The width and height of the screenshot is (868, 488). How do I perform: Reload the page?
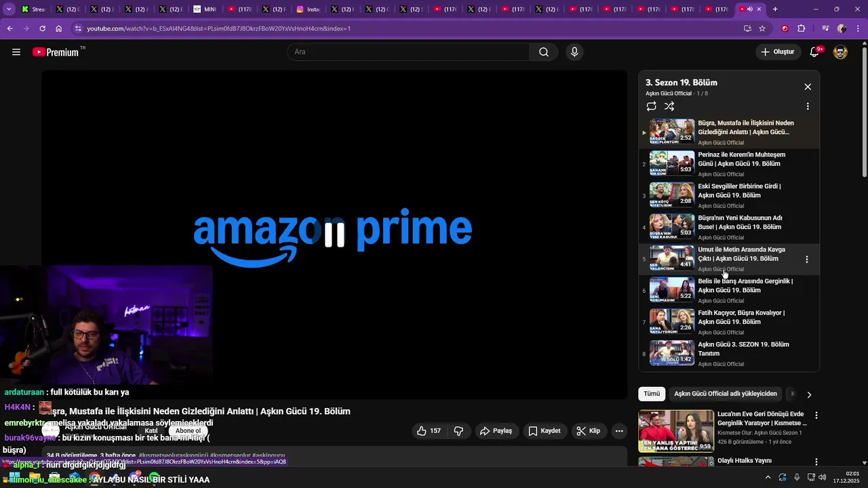pos(42,28)
